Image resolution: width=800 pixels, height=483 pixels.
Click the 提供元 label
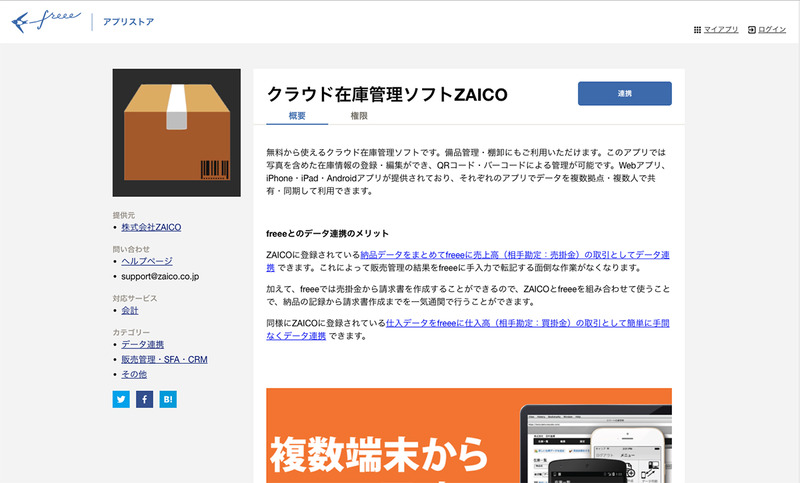click(x=124, y=215)
